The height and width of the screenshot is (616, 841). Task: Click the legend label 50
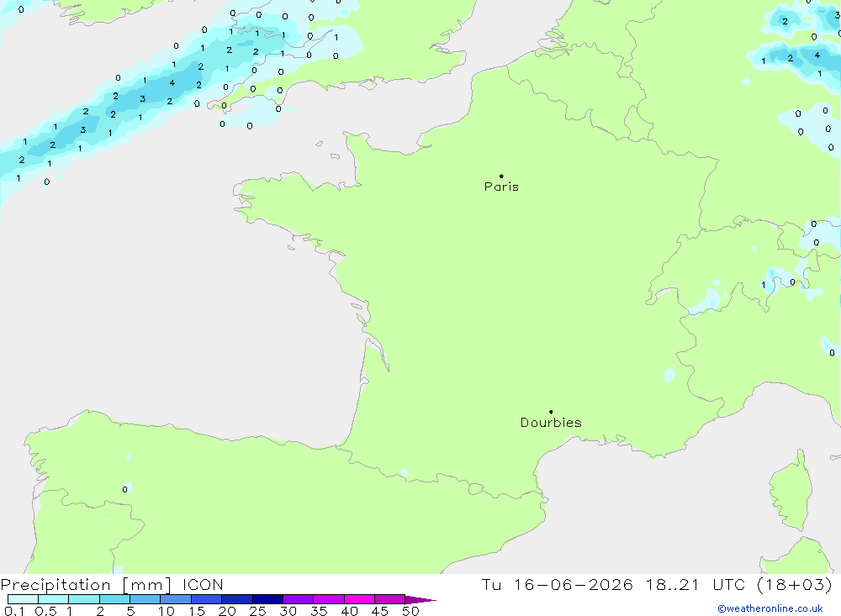coord(410,611)
